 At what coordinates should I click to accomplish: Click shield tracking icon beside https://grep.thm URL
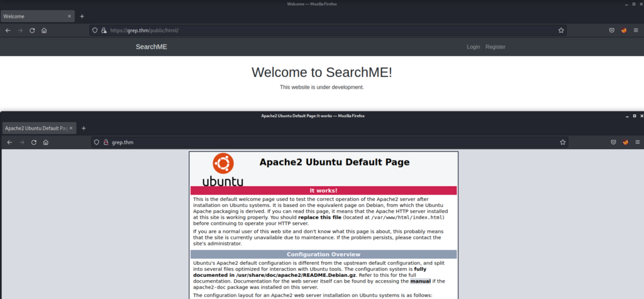coord(95,30)
